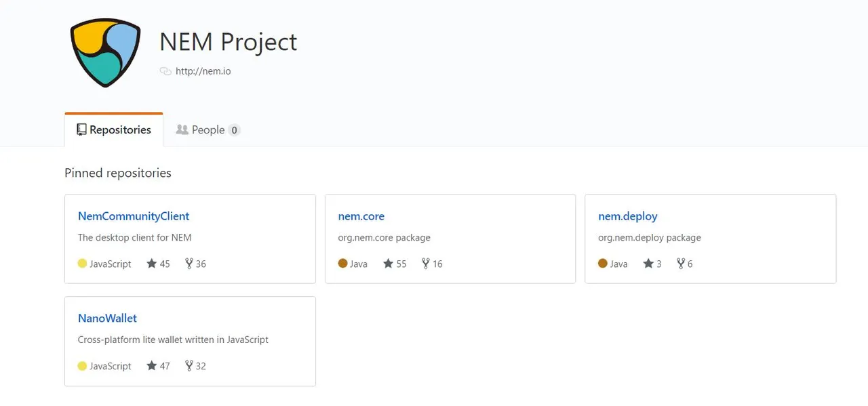Screen dimensions: 868x406
Task: Open the nem.deploy repository link
Action: coord(627,216)
